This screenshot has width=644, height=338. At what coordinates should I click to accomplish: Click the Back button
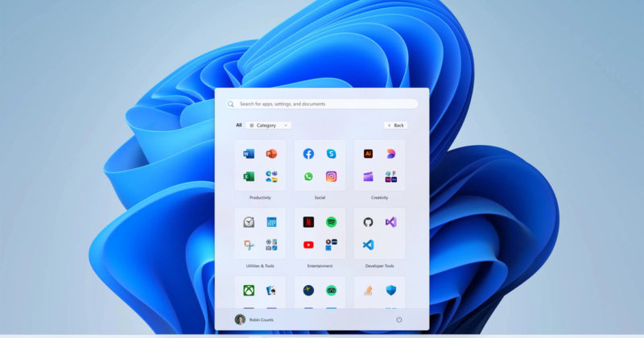[x=395, y=126]
